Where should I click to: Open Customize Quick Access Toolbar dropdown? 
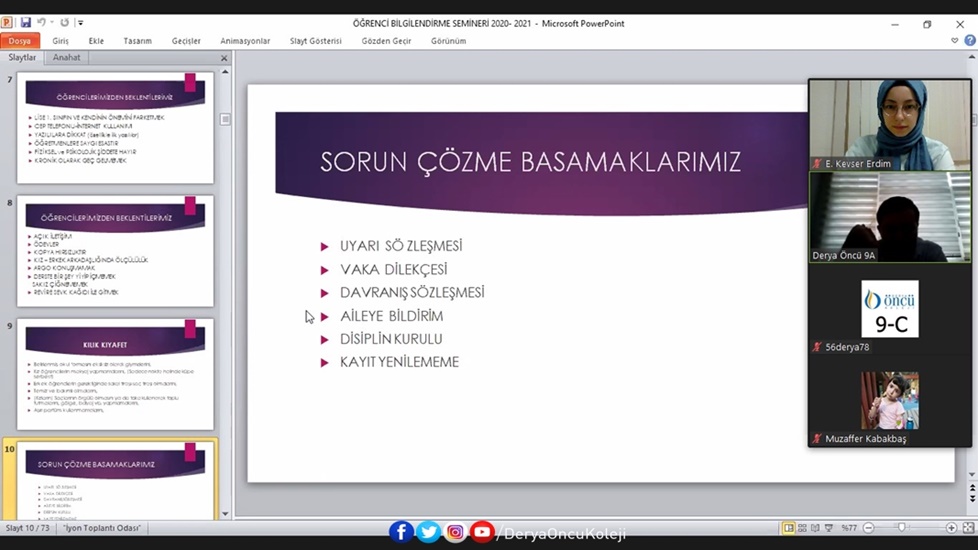80,23
